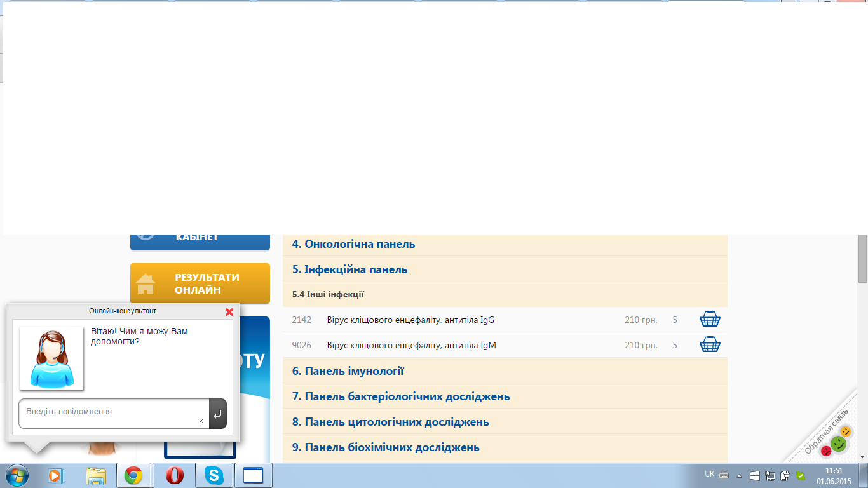Close the Онлайн-консультант chat popup
The image size is (868, 488).
click(229, 312)
